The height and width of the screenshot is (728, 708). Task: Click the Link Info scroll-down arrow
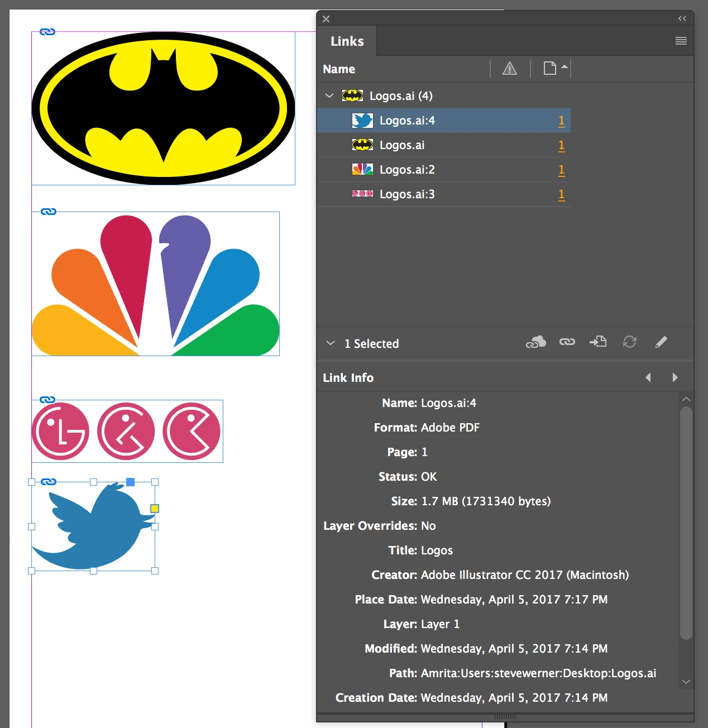tap(686, 682)
